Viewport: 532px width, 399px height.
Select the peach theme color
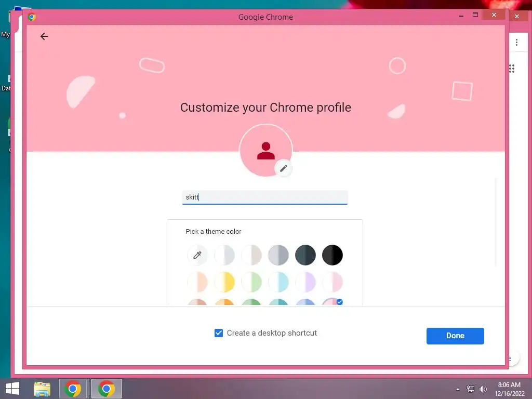point(197,282)
